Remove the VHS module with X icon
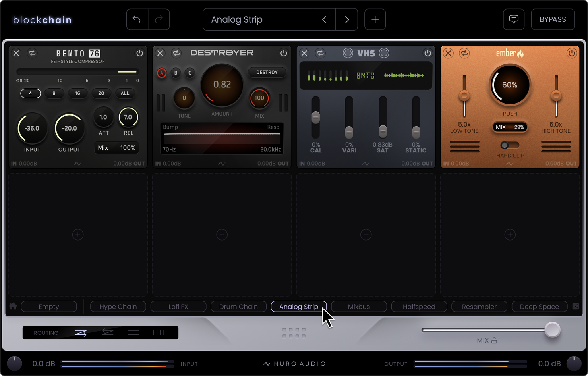 (304, 53)
